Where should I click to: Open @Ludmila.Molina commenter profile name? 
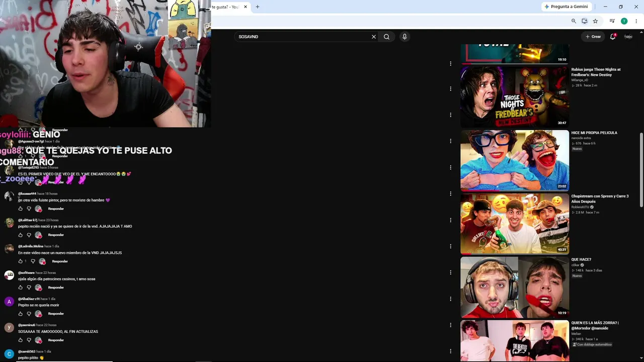[31, 246]
